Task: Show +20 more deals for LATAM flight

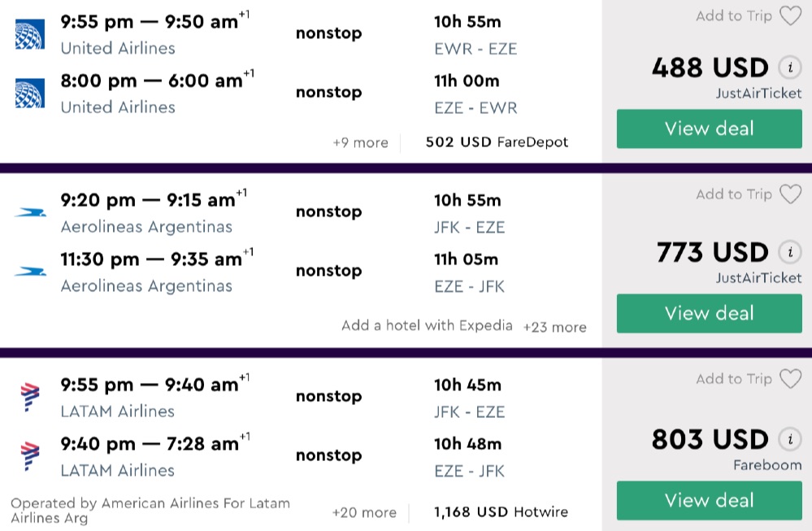Action: point(364,512)
